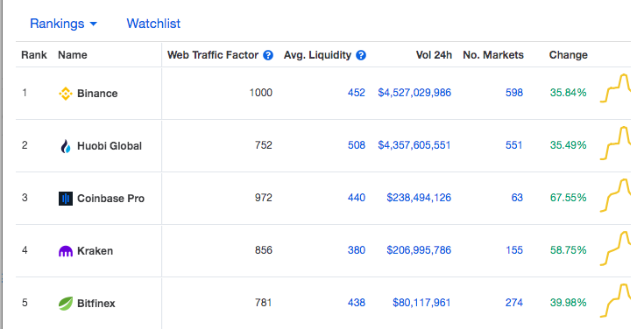Image resolution: width=644 pixels, height=329 pixels.
Task: Click the Kraken purple logo icon
Action: coord(66,251)
